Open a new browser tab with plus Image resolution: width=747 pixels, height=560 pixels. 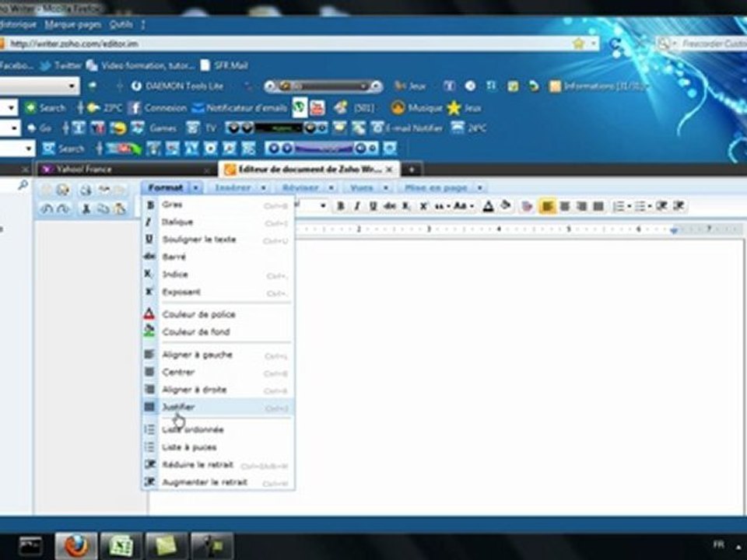pos(412,170)
